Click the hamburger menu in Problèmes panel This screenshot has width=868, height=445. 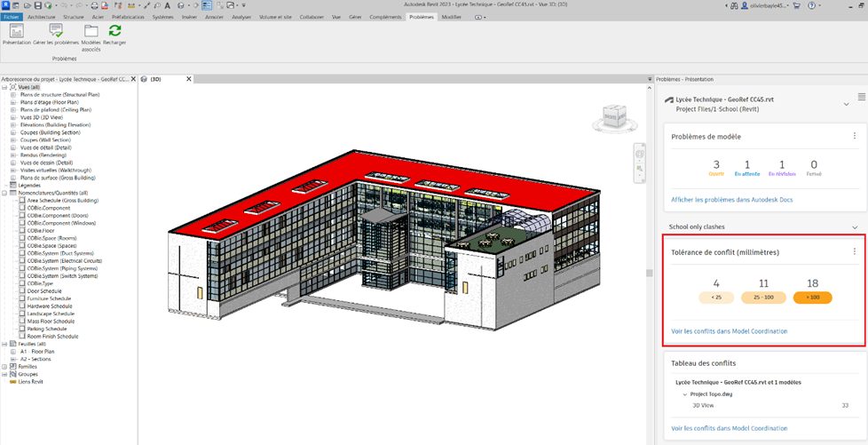pos(862,97)
